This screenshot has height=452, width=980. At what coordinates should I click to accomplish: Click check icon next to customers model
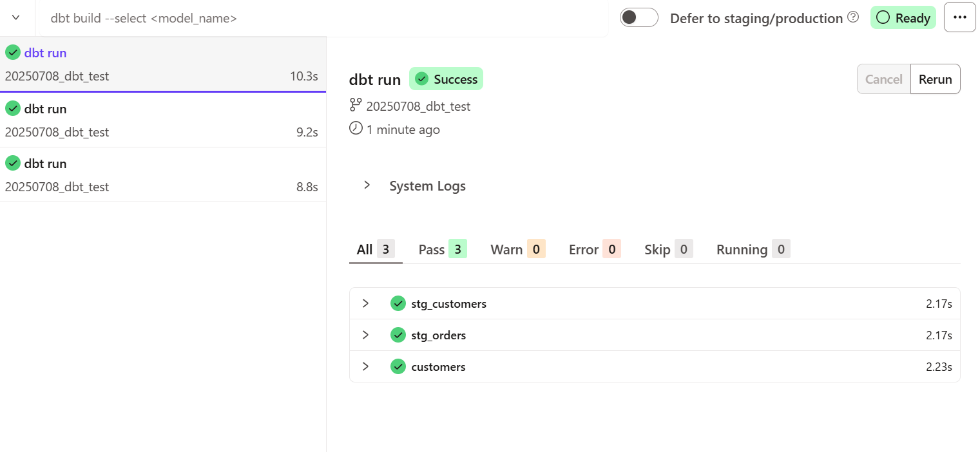tap(398, 366)
